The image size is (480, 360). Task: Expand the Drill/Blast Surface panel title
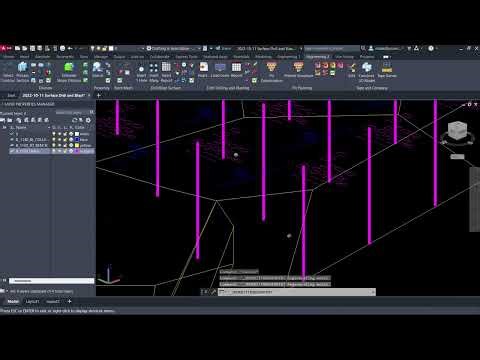pyautogui.click(x=166, y=88)
